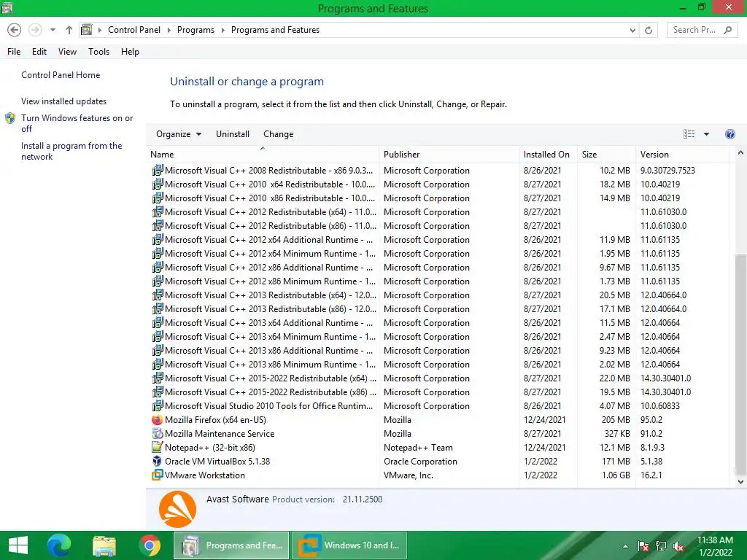Click the search magnifier icon
The image size is (747, 560).
tap(727, 30)
